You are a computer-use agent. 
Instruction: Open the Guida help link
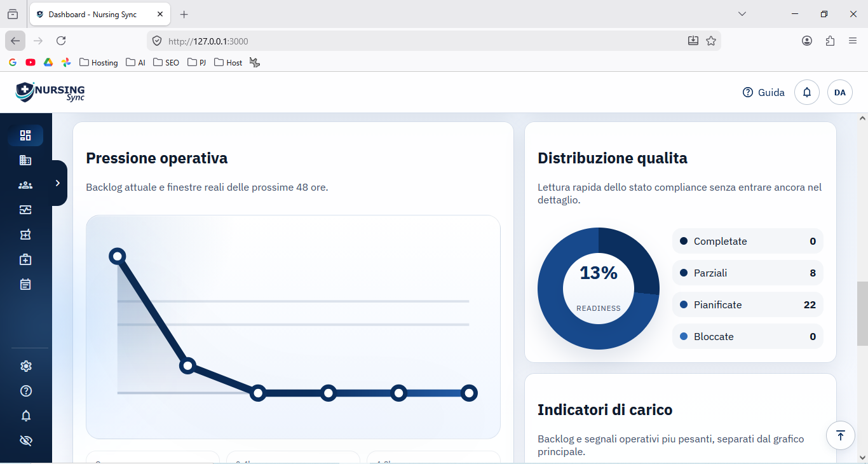(x=763, y=92)
